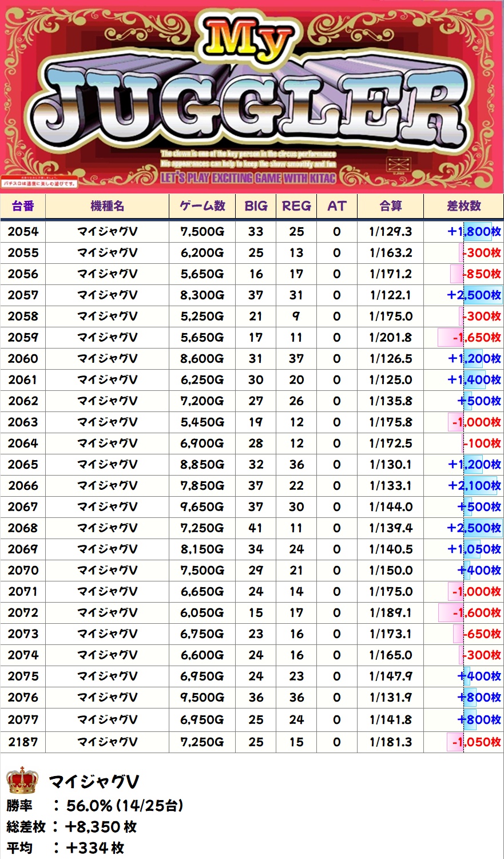
Task: Select machine number 2054 in the table
Action: pos(23,232)
